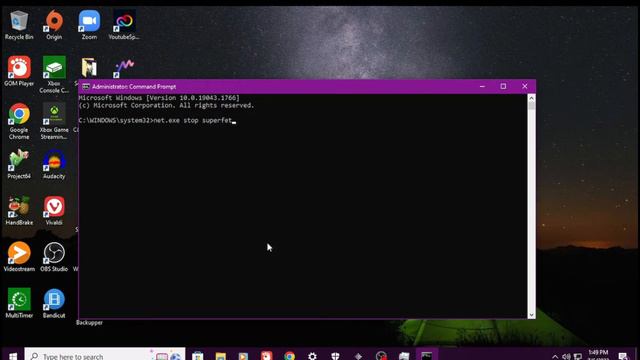
Task: Select the purple waveform desktop icon
Action: click(124, 68)
